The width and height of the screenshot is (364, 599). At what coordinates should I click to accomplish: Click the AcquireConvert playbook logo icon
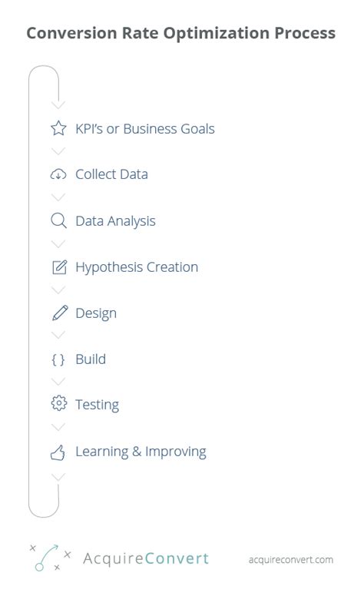pos(50,558)
